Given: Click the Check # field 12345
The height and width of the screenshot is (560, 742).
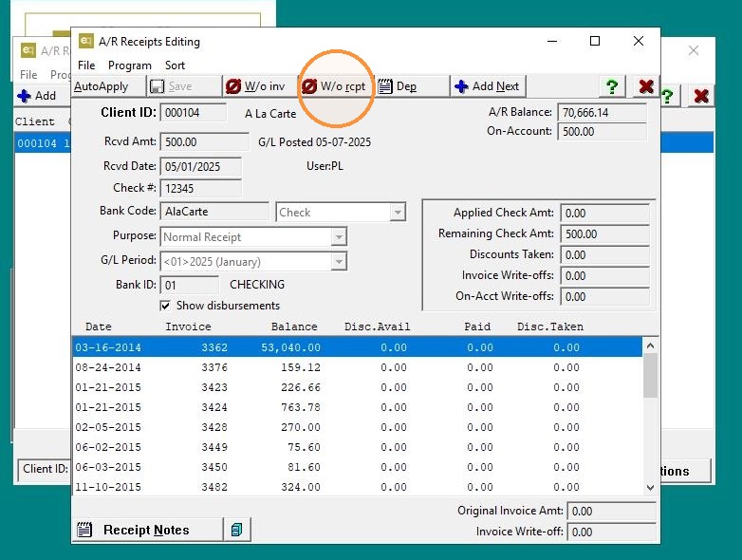Looking at the screenshot, I should point(200,188).
